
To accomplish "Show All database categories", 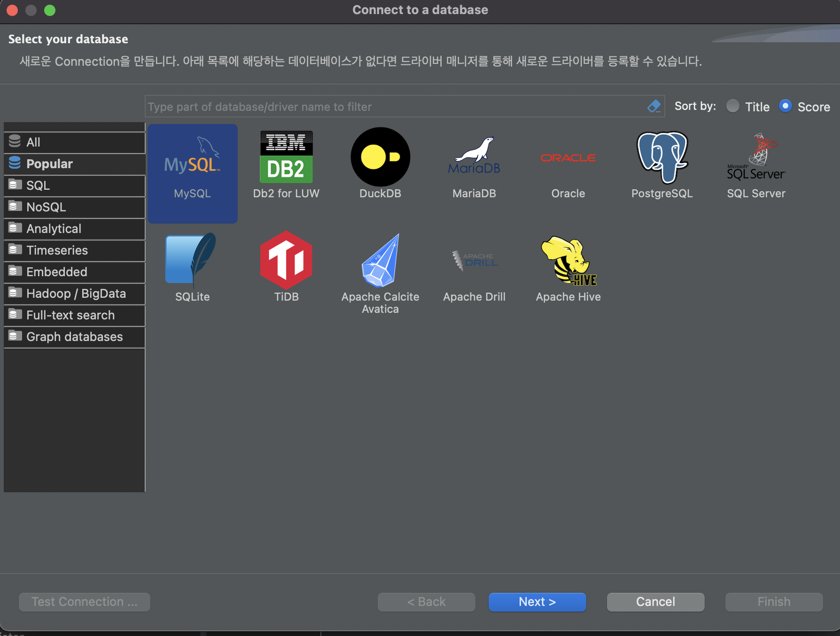I will 75,142.
